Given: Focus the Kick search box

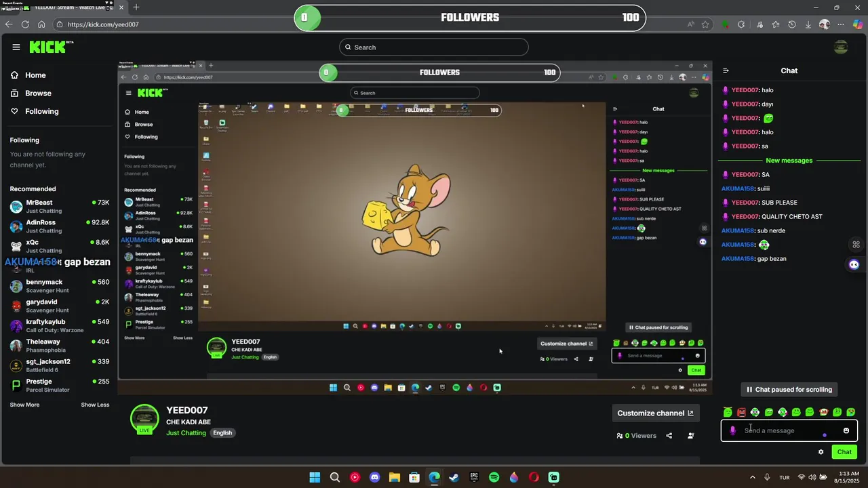Looking at the screenshot, I should tap(434, 47).
